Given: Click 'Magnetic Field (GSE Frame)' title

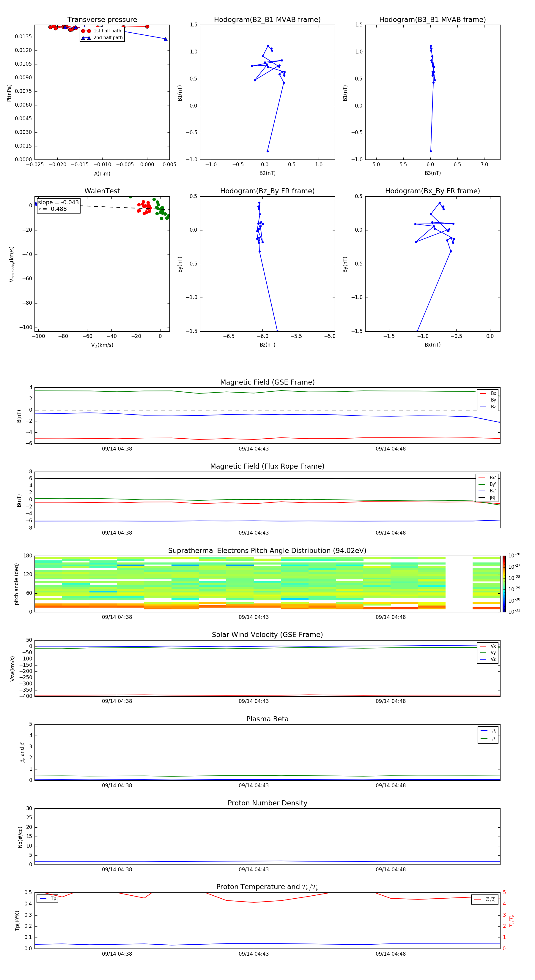Looking at the screenshot, I should pos(267,382).
